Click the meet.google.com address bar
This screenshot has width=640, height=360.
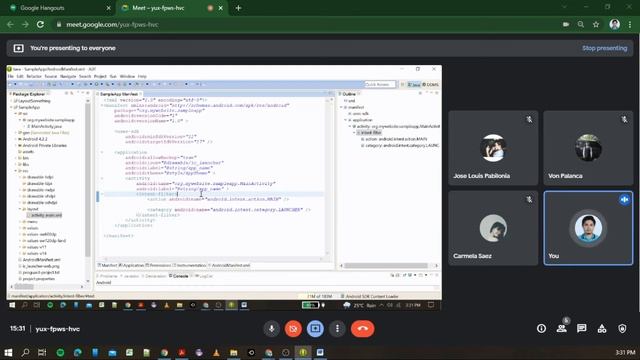(x=306, y=24)
